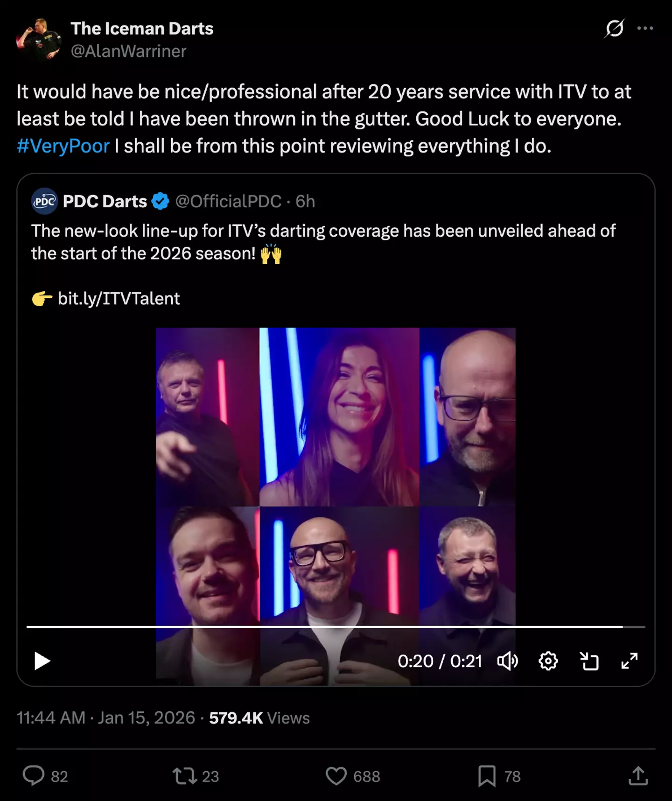Like the tweet with the heart icon
Image resolution: width=672 pixels, height=801 pixels.
[x=336, y=776]
